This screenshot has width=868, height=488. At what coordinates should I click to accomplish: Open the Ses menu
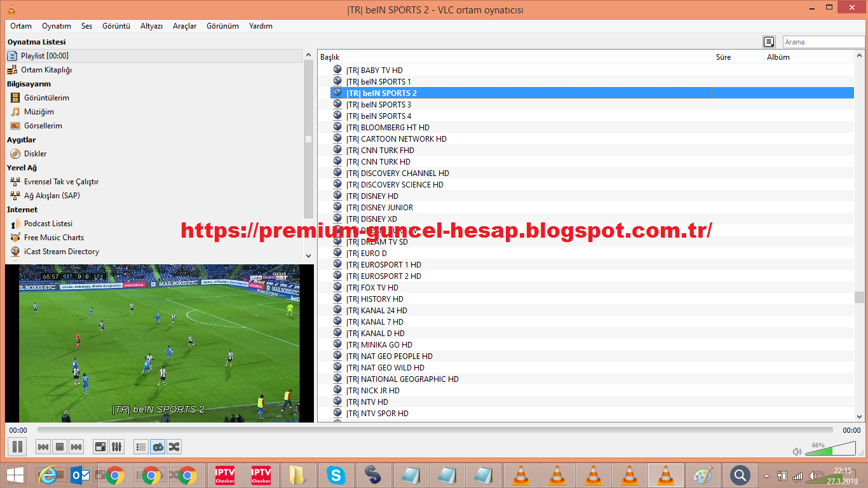click(x=86, y=26)
